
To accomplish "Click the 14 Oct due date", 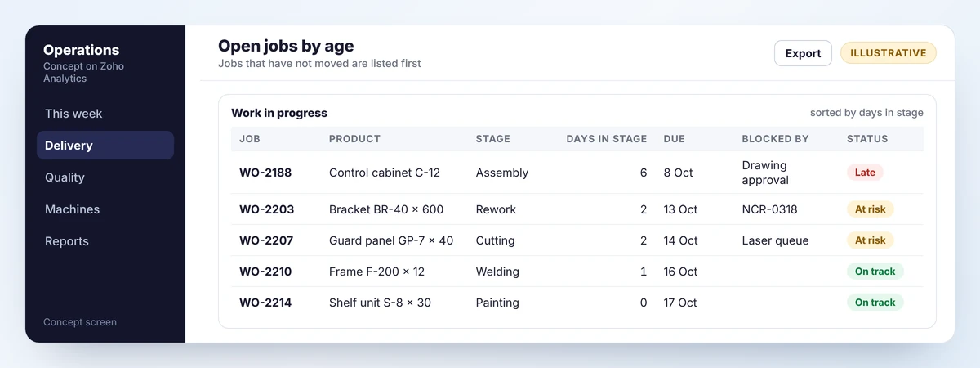I will coord(681,240).
